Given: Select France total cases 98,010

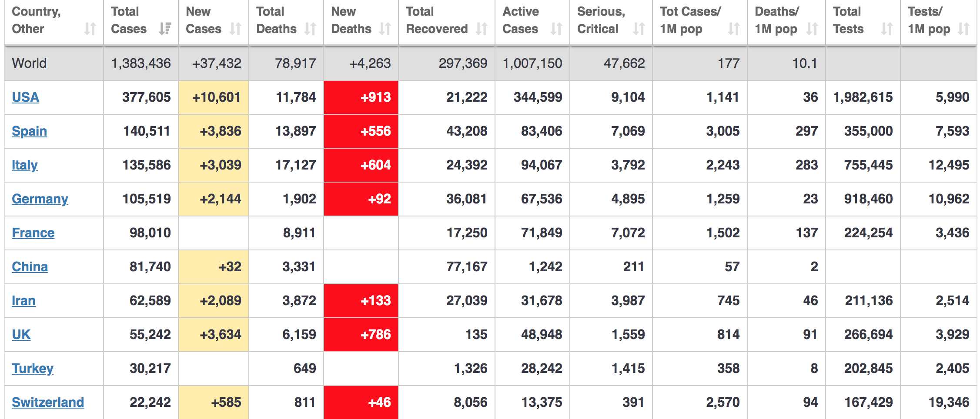Looking at the screenshot, I should click(x=150, y=233).
